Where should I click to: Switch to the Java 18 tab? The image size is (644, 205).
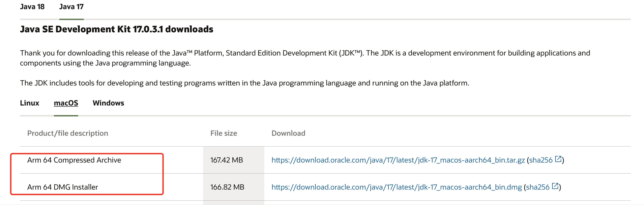[x=32, y=7]
